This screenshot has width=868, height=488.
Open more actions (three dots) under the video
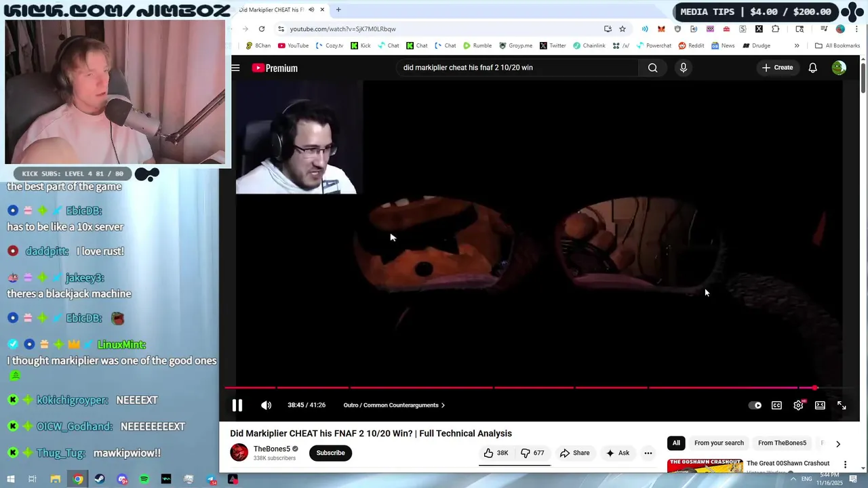click(x=648, y=453)
